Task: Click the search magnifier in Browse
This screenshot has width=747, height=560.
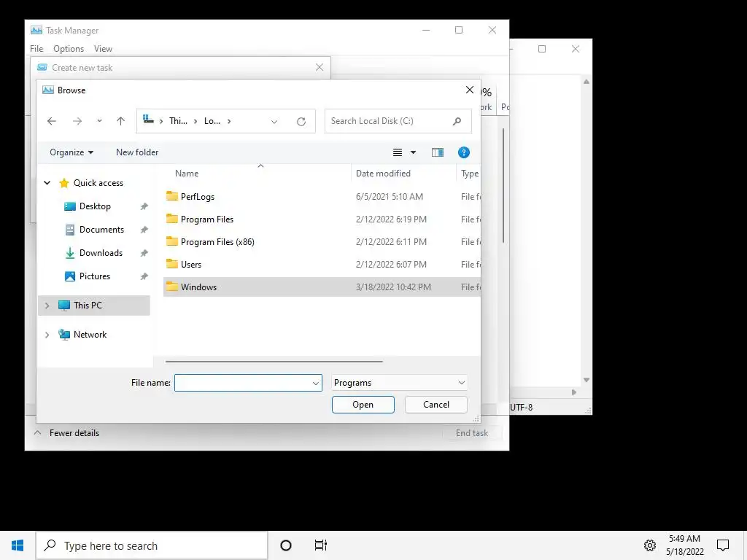Action: coord(457,121)
